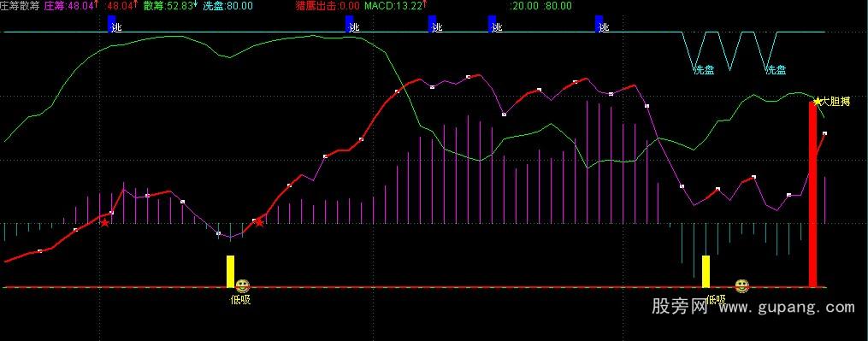Click the red star after the curve's dip
The image size is (868, 341).
[x=258, y=222]
